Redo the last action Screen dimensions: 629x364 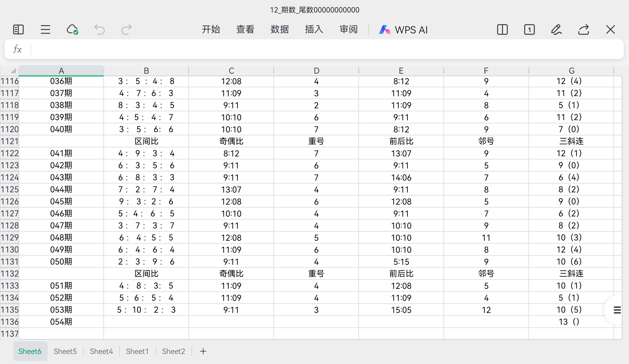click(126, 29)
